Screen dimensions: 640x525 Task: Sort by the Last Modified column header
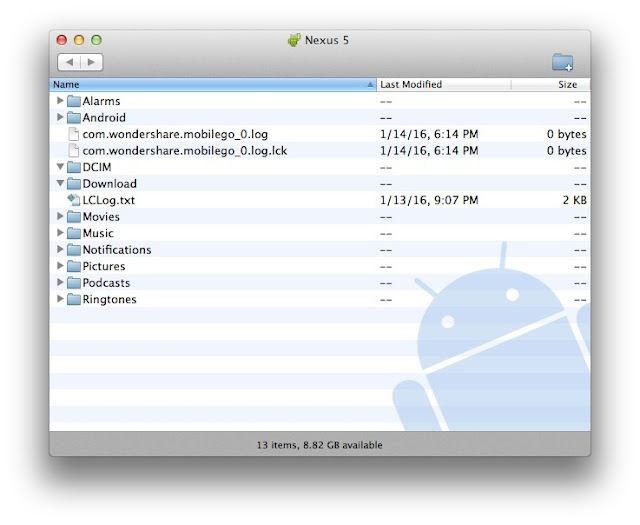pyautogui.click(x=443, y=85)
